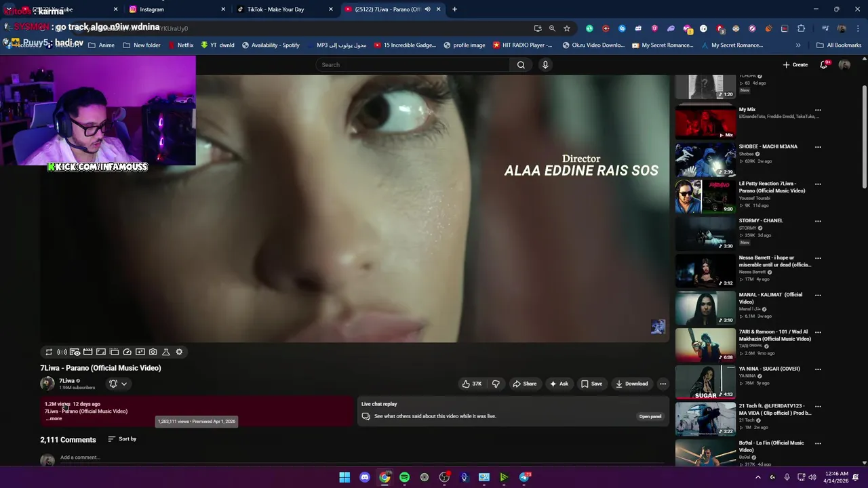Open options menu for My Mix
868x488 pixels.
point(818,110)
